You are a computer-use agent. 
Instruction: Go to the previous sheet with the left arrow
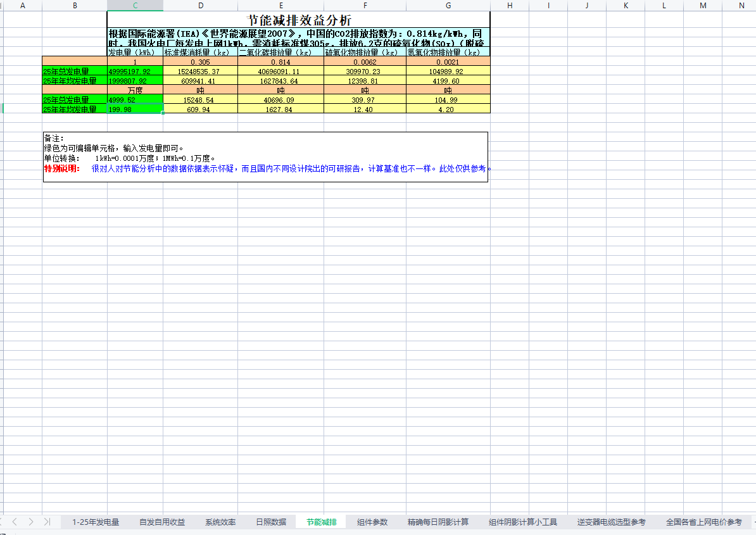tap(15, 522)
